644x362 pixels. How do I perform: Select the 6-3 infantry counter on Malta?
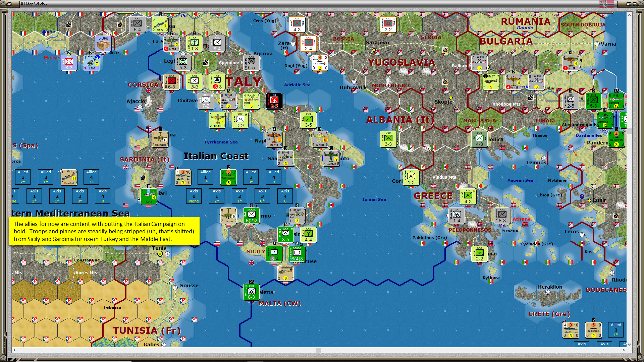tap(251, 292)
